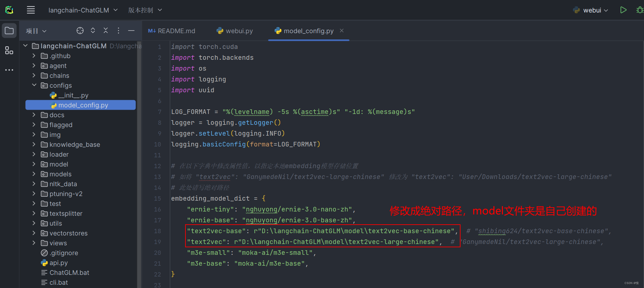
Task: Collapse the configs folder
Action: tap(34, 85)
